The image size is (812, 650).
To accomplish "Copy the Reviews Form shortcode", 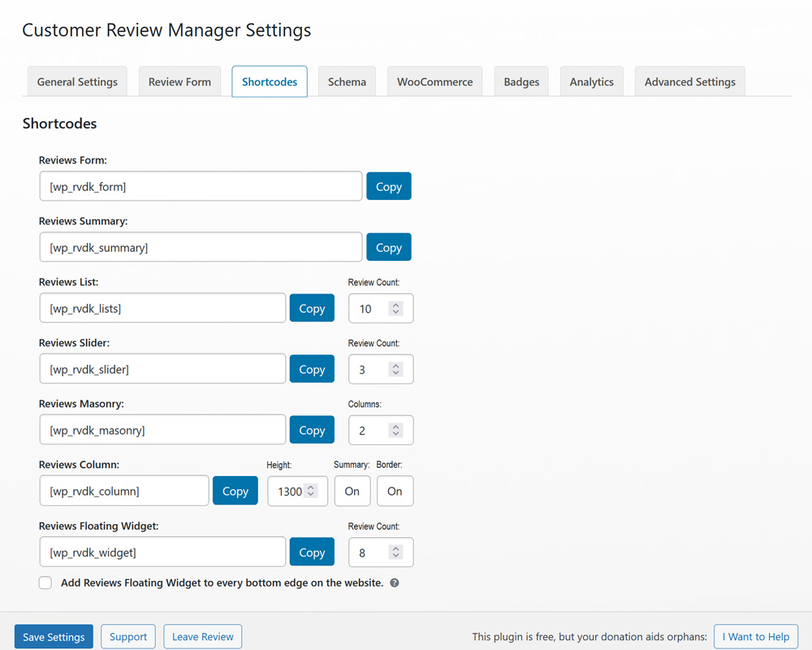I will click(388, 186).
